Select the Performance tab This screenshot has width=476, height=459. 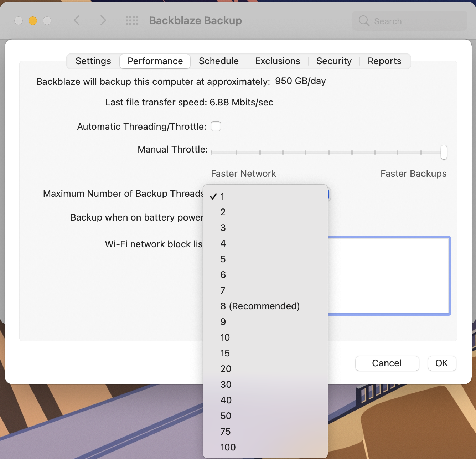click(155, 61)
